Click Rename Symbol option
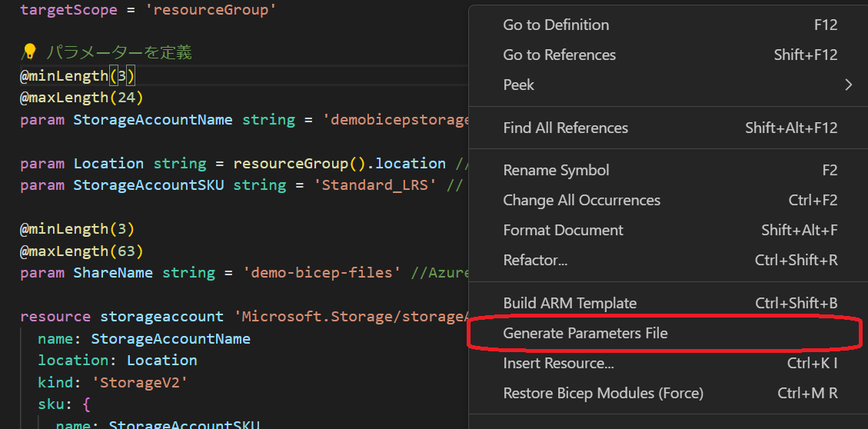 [663, 170]
